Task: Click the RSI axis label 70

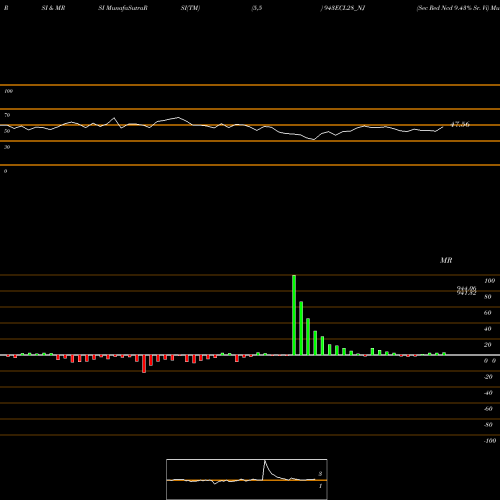Action: click(x=7, y=115)
